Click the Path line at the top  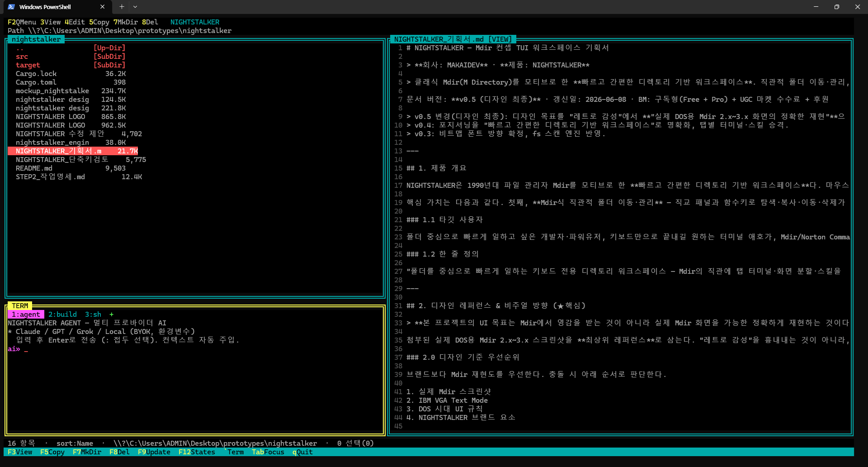pyautogui.click(x=119, y=31)
